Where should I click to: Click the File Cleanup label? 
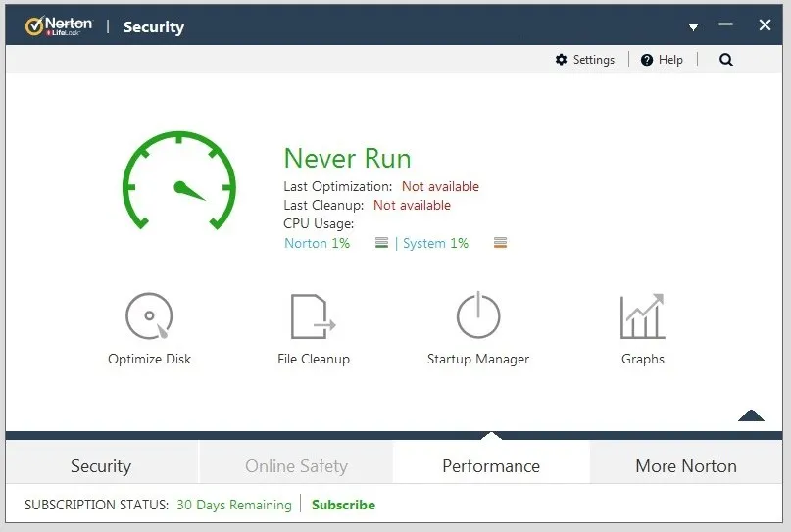pos(314,359)
